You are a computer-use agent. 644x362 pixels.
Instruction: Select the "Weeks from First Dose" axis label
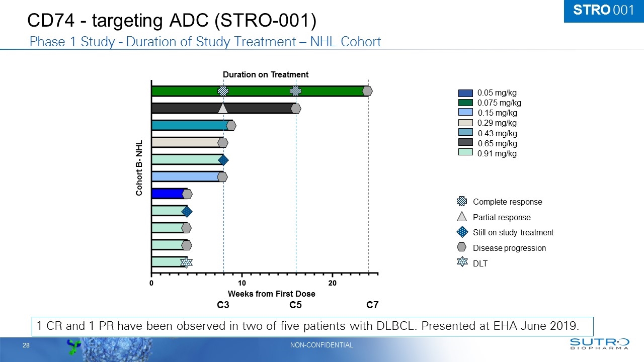[272, 294]
